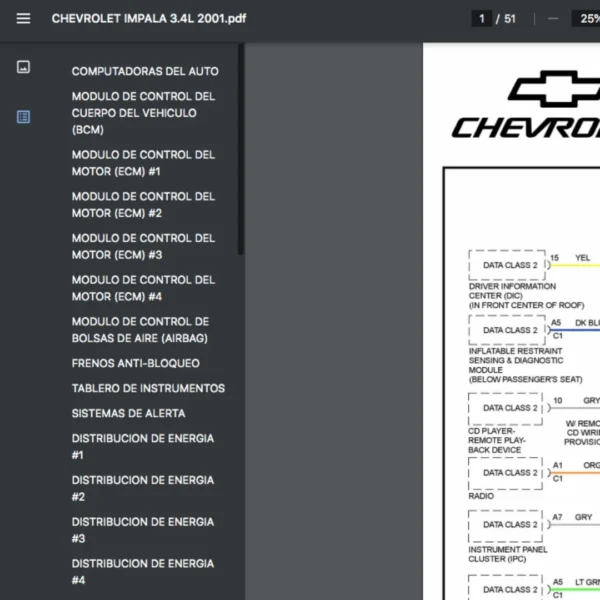Open DISTRIBUCION DE ENERGIA #2 entry

point(143,488)
